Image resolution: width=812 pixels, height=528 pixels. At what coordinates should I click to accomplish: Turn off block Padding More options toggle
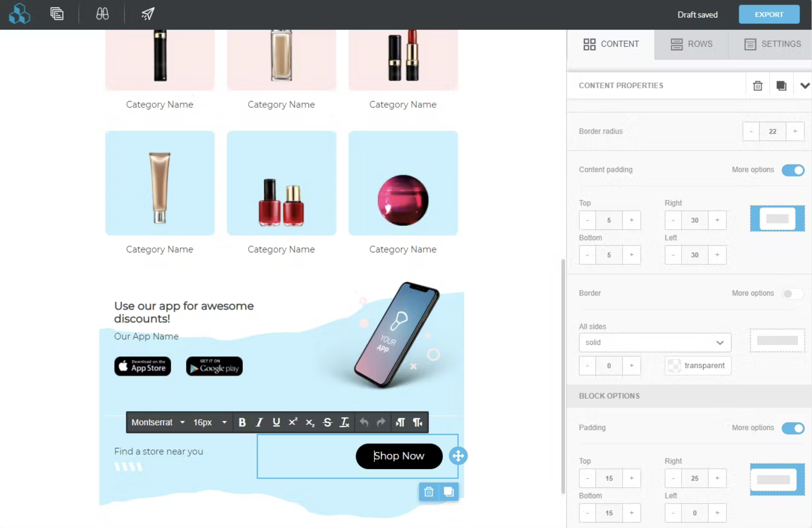click(793, 428)
